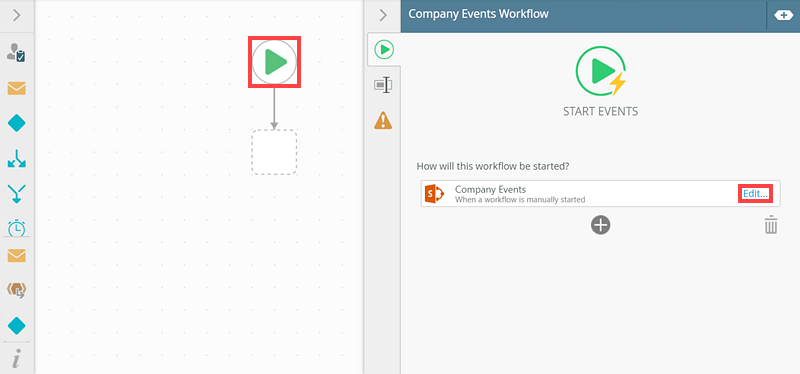Choose the Timer clock icon
Image resolution: width=800 pixels, height=374 pixels.
pos(16,228)
